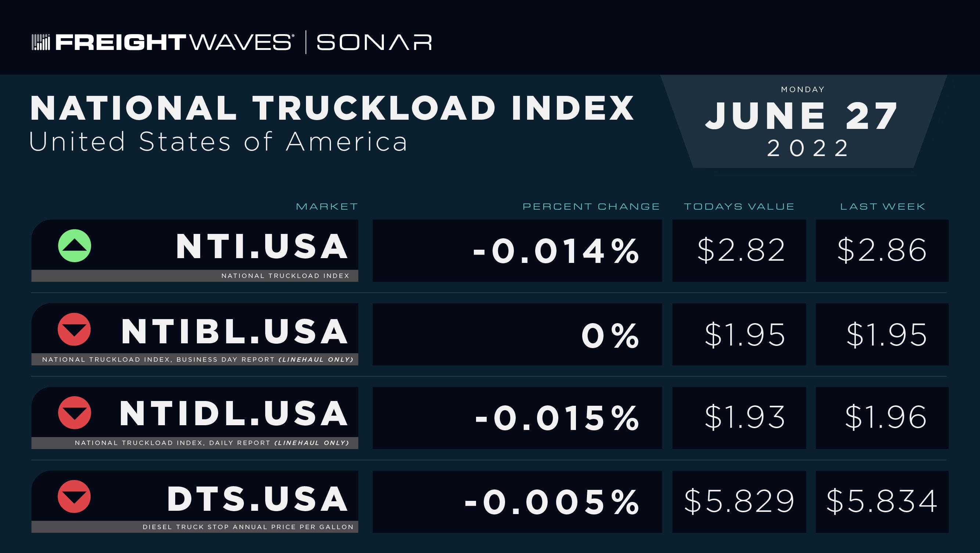Click the TODAYS VALUE column header
980x553 pixels.
[739, 206]
